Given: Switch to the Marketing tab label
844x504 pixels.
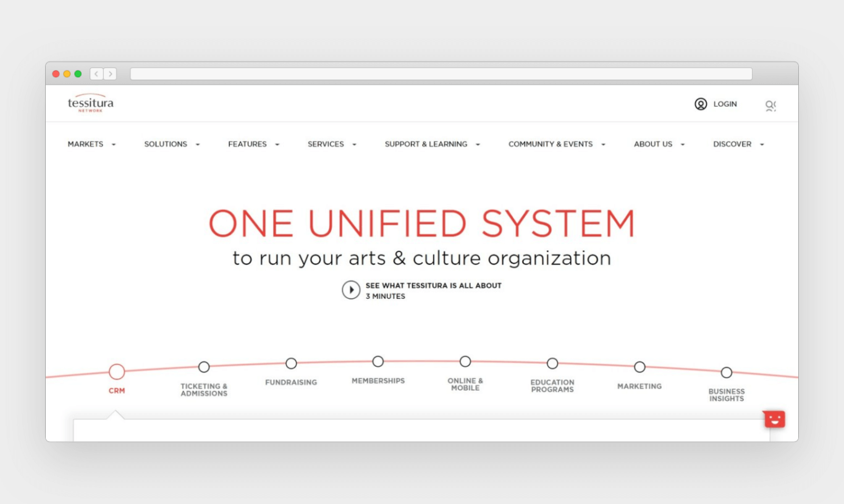Looking at the screenshot, I should point(639,386).
